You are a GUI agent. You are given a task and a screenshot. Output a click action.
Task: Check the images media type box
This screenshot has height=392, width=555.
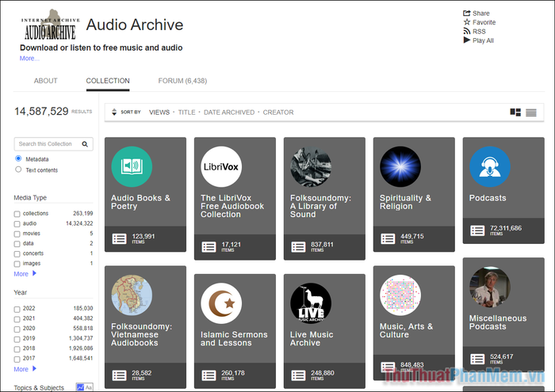pyautogui.click(x=17, y=264)
